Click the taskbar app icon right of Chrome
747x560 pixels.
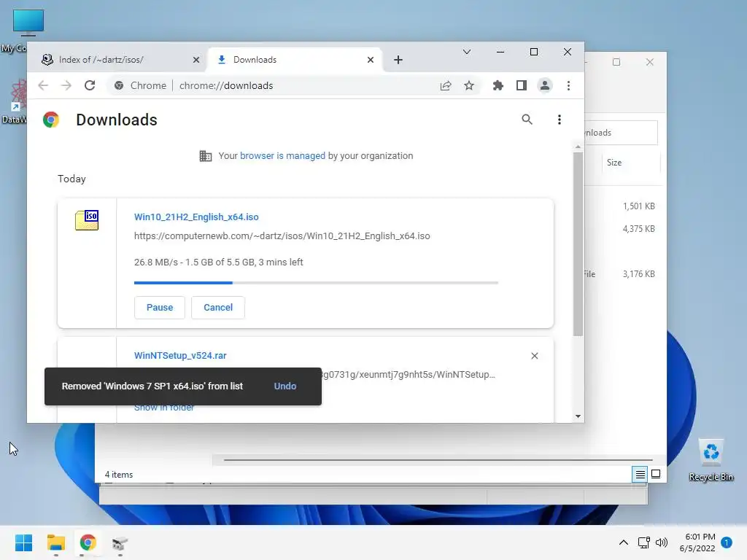pyautogui.click(x=120, y=542)
